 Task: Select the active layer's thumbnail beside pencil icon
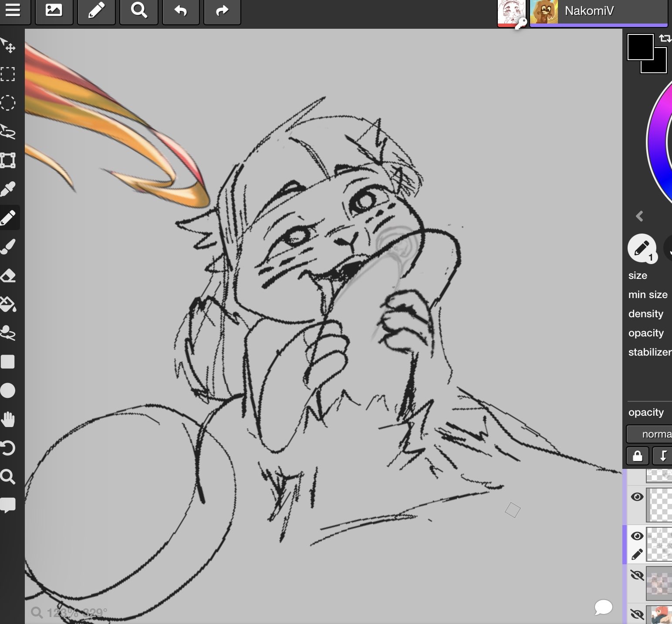coord(659,544)
